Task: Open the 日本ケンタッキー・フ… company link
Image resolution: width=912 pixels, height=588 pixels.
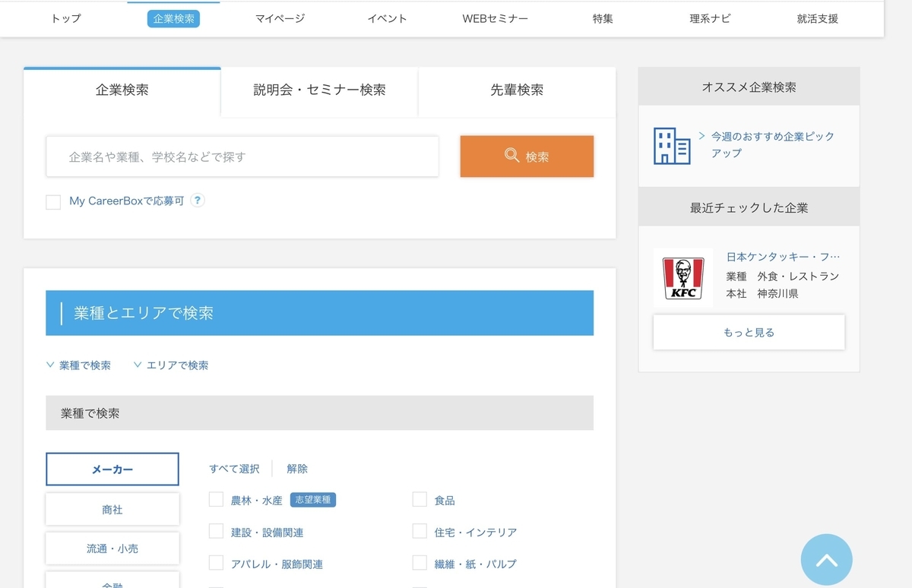Action: click(x=784, y=257)
